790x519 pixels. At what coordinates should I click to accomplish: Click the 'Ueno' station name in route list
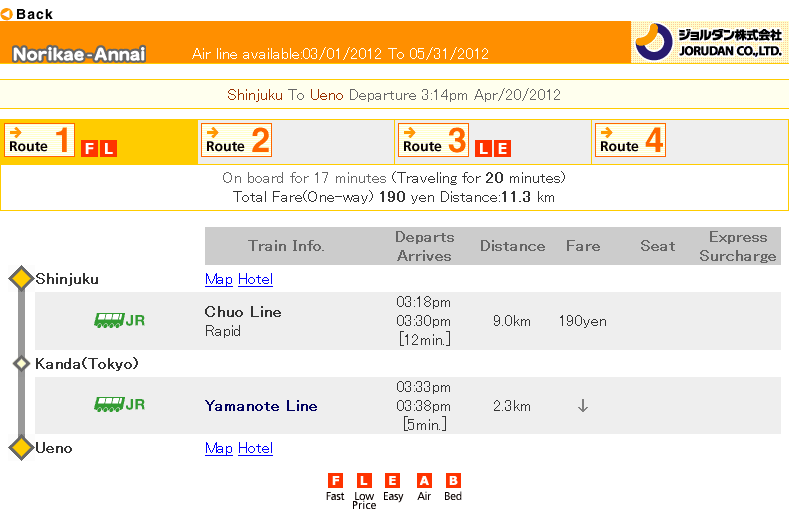point(54,448)
